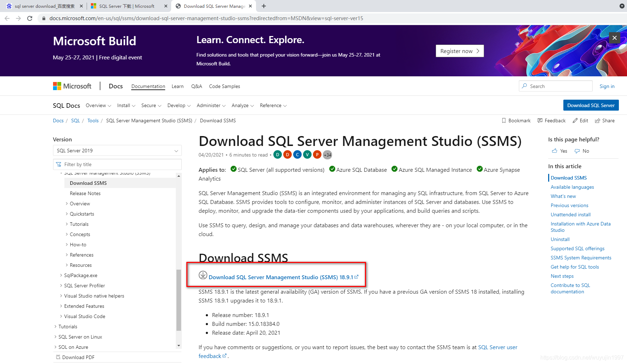The height and width of the screenshot is (364, 627).
Task: Open the SQL Server user feedback link
Action: tap(498, 347)
